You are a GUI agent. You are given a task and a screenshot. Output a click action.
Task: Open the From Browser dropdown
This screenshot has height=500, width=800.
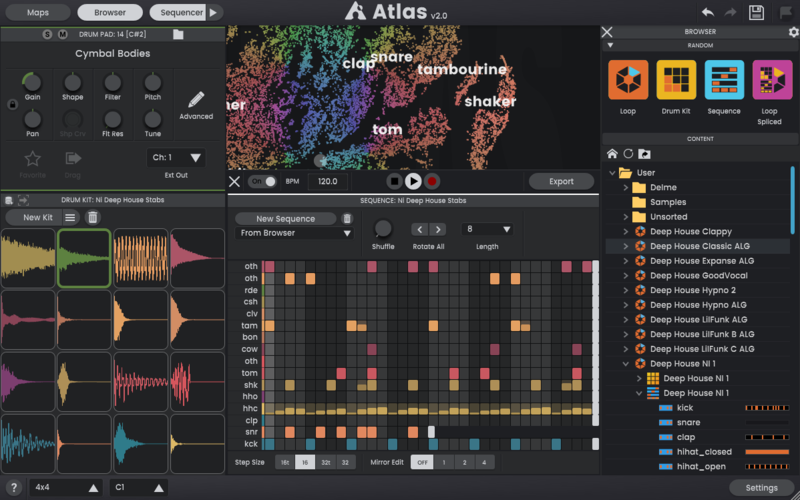[x=295, y=233]
